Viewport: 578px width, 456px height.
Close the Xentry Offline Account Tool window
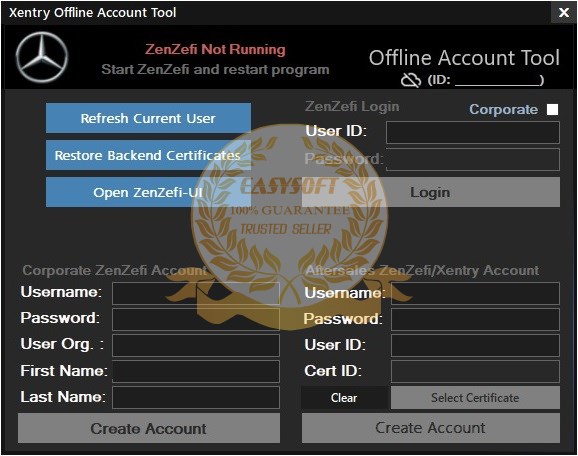click(x=564, y=13)
